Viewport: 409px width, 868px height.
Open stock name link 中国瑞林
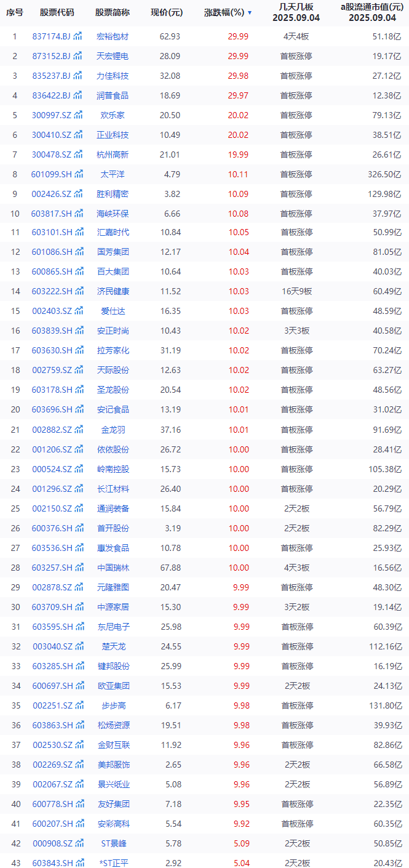[113, 568]
